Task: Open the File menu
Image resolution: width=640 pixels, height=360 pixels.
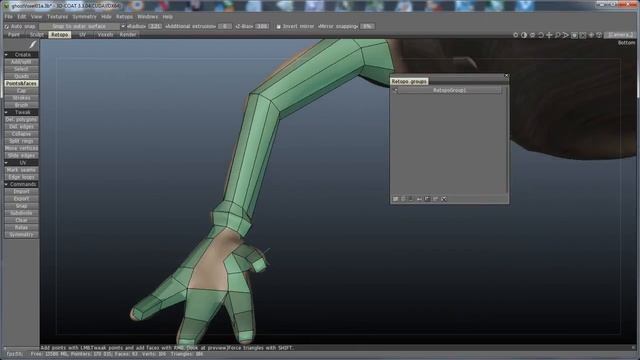Action: [8, 17]
